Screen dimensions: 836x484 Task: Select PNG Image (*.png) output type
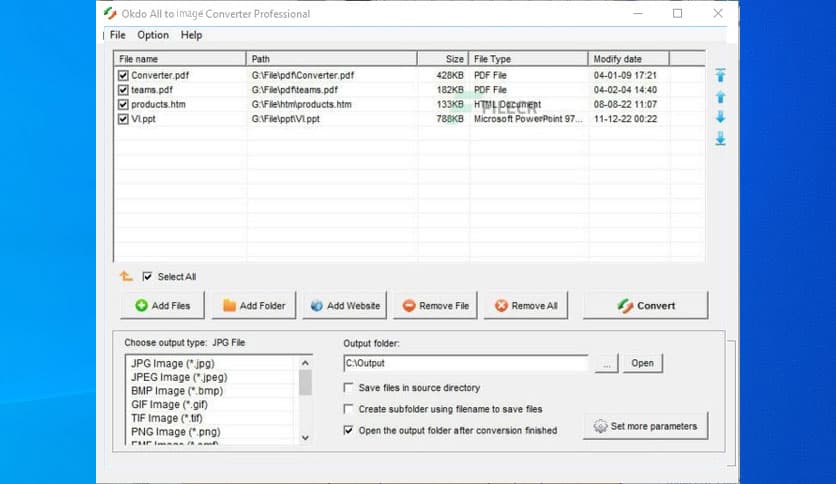(x=175, y=432)
